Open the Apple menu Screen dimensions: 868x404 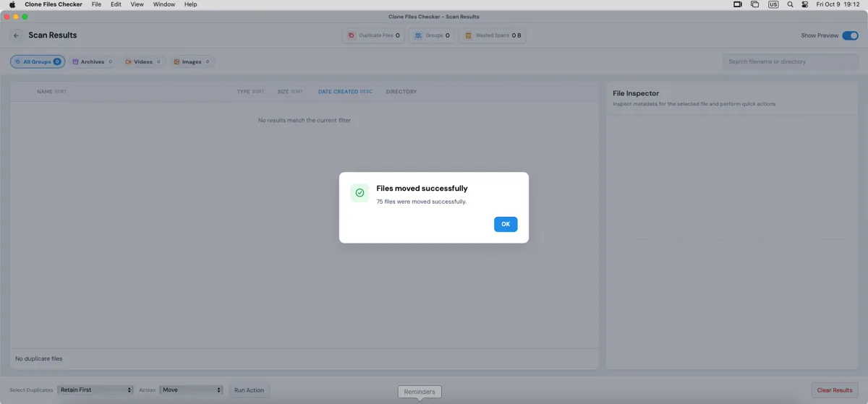[12, 4]
